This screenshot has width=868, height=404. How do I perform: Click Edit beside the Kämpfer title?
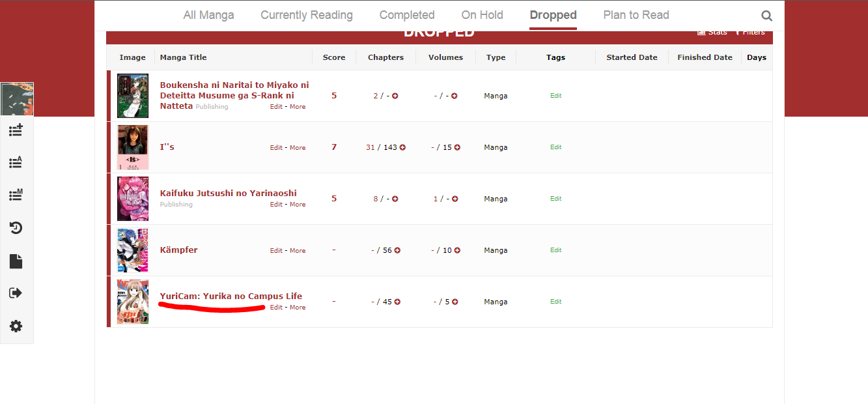coord(277,251)
